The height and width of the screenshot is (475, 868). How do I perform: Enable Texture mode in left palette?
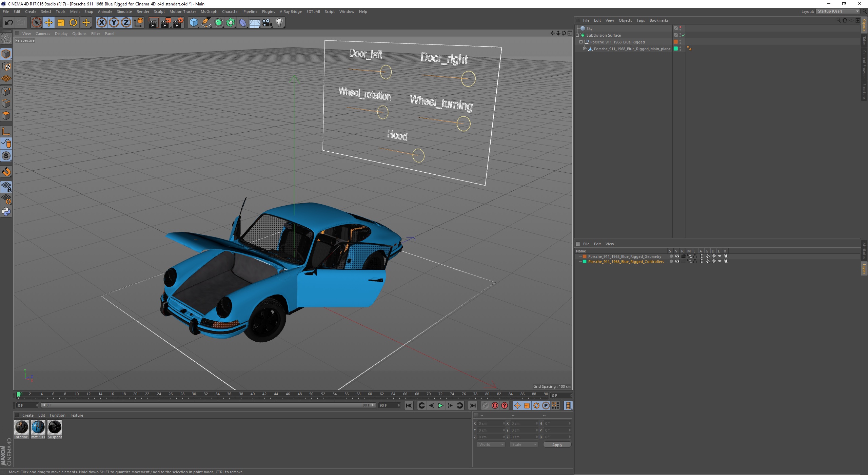[x=6, y=66]
